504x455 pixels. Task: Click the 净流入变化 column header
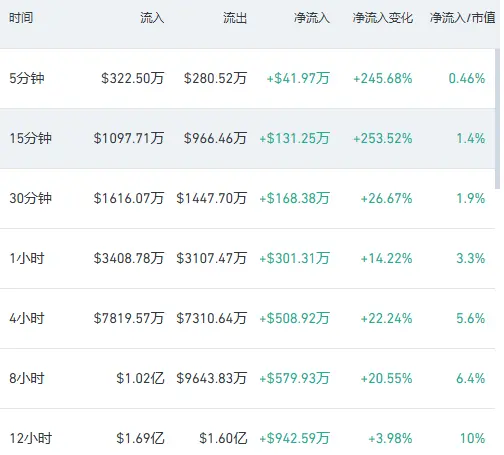383,18
